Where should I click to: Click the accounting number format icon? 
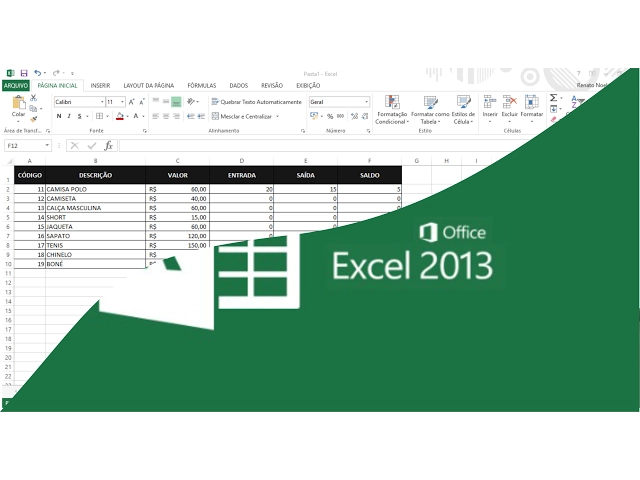313,116
